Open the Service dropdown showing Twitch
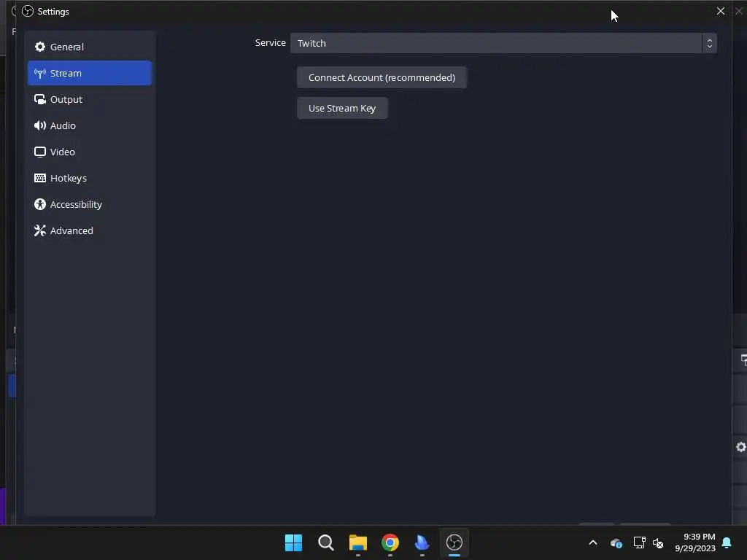 click(503, 43)
